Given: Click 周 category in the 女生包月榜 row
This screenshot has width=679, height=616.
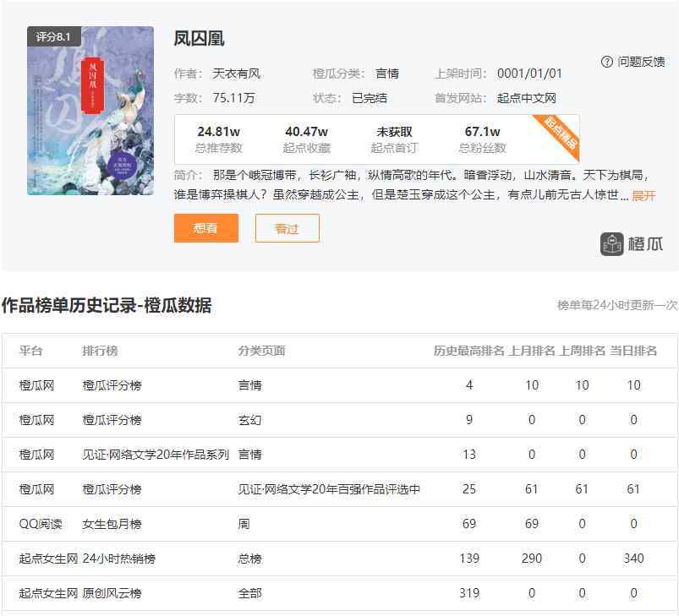Looking at the screenshot, I should coord(244,524).
